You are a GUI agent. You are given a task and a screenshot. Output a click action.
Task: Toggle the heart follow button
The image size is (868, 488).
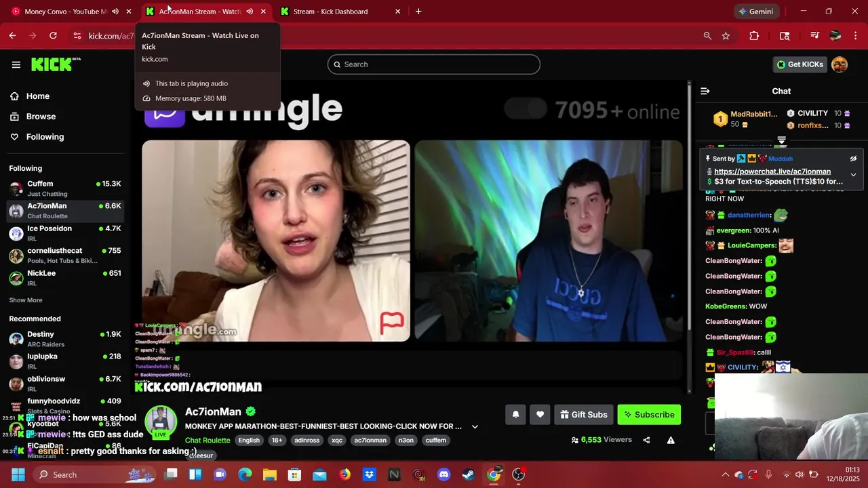(540, 415)
